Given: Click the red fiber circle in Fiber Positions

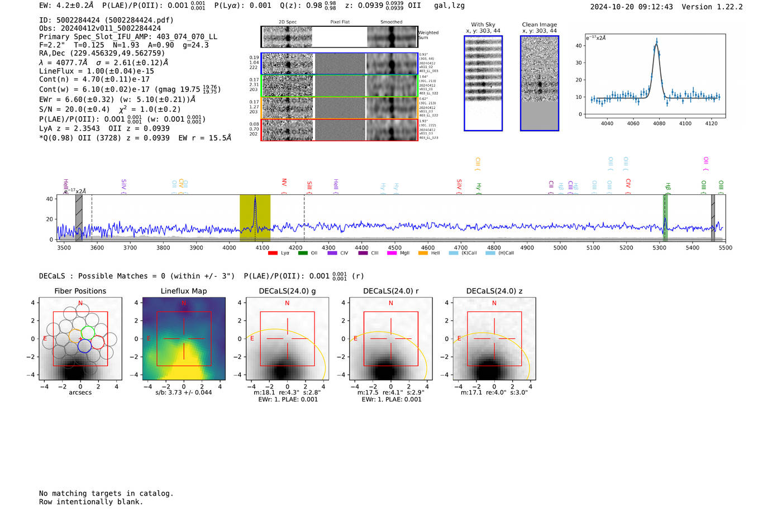Looking at the screenshot, I should [97, 342].
